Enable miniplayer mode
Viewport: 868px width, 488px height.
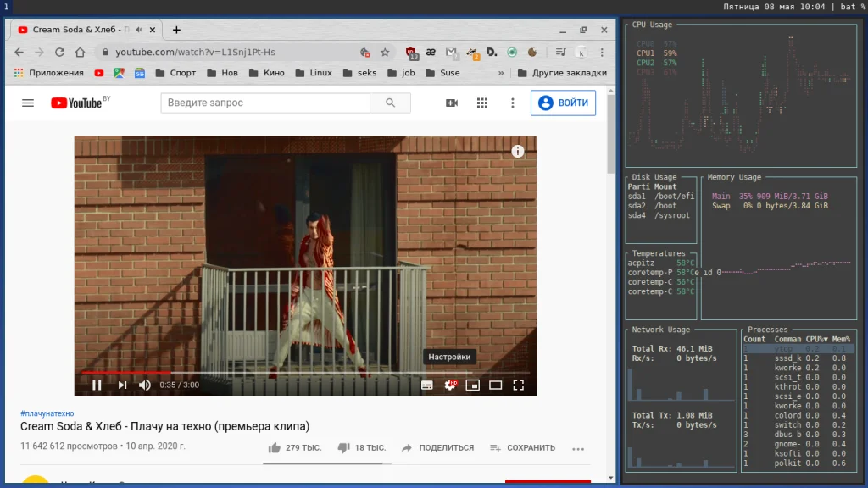[473, 385]
